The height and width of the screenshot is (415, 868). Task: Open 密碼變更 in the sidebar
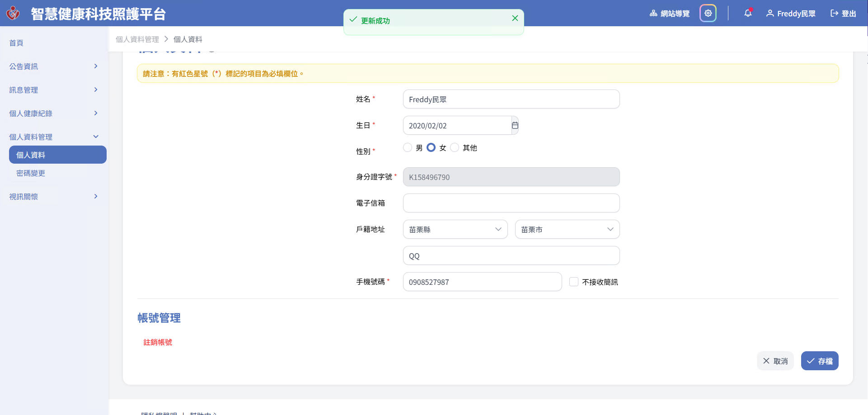point(31,173)
